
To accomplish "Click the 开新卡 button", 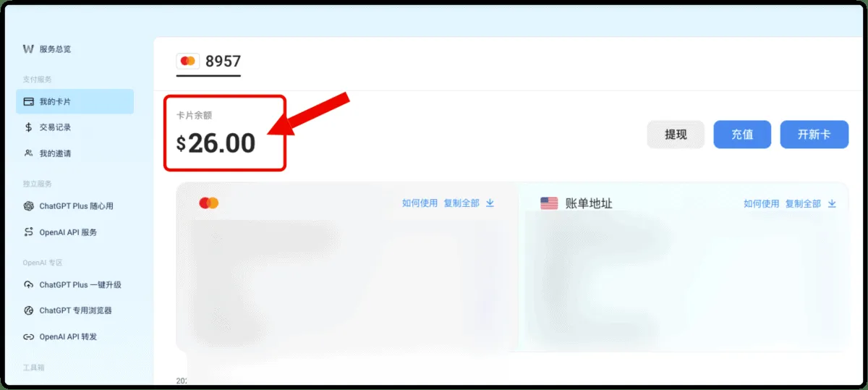I will click(x=814, y=135).
